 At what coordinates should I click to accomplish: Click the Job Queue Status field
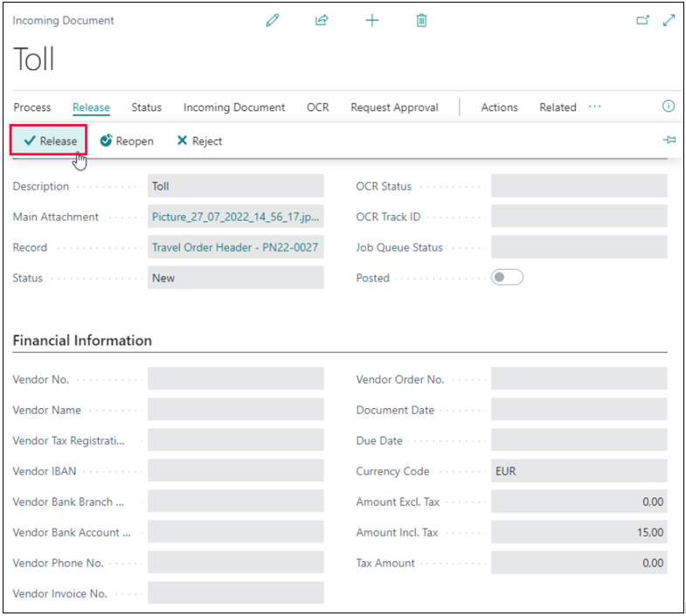pyautogui.click(x=579, y=247)
